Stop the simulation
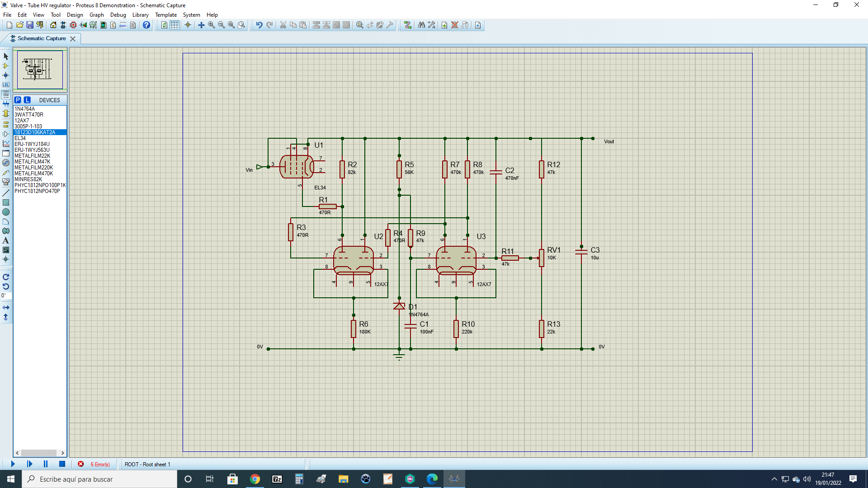The width and height of the screenshot is (868, 488). (x=62, y=464)
